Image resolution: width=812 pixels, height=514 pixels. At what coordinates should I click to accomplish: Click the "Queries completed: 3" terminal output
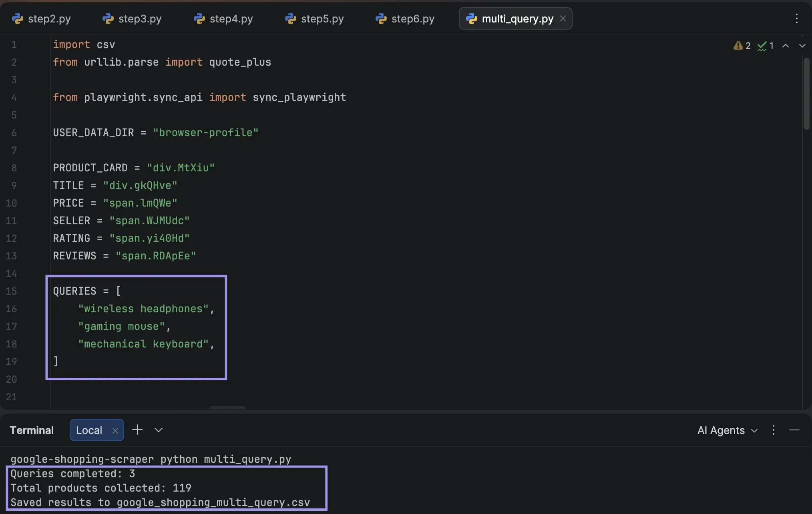[x=73, y=474]
